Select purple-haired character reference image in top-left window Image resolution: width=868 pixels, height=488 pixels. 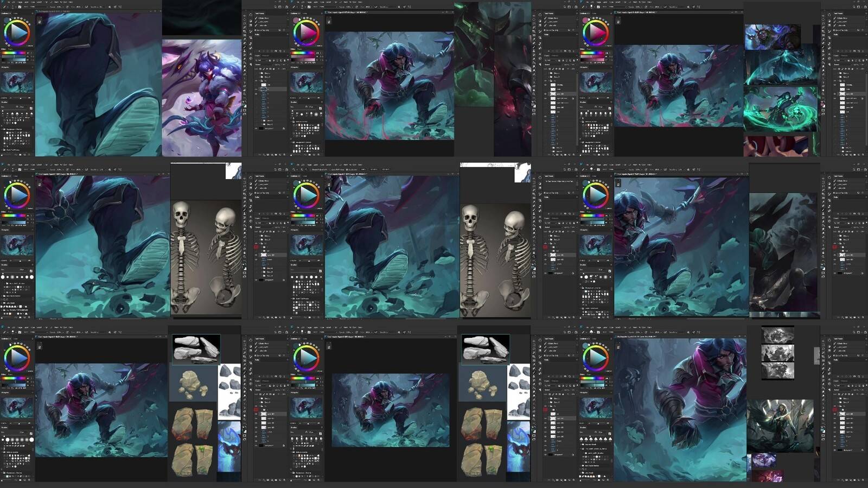[x=202, y=98]
